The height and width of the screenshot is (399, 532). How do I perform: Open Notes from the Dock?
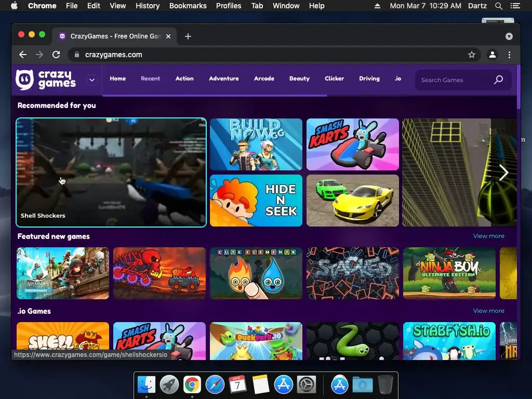click(261, 385)
